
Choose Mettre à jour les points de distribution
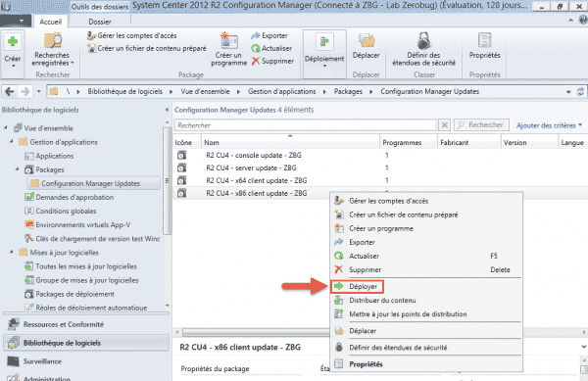(x=426, y=314)
